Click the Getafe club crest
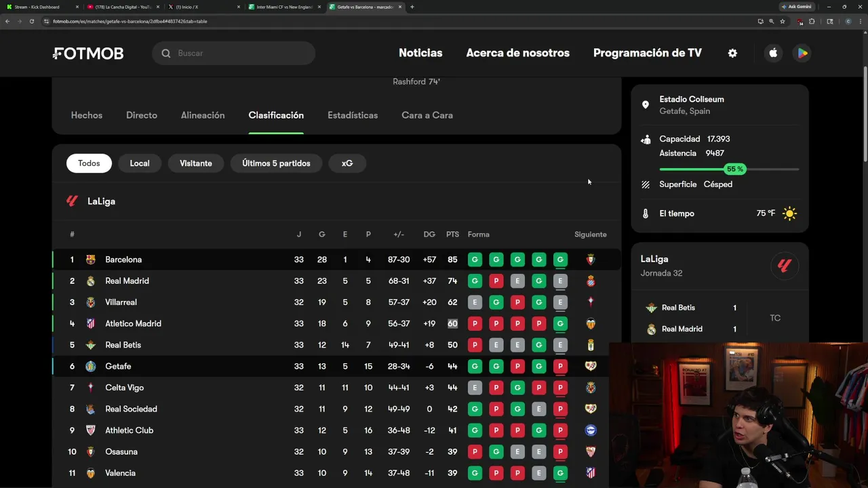 pos(91,366)
